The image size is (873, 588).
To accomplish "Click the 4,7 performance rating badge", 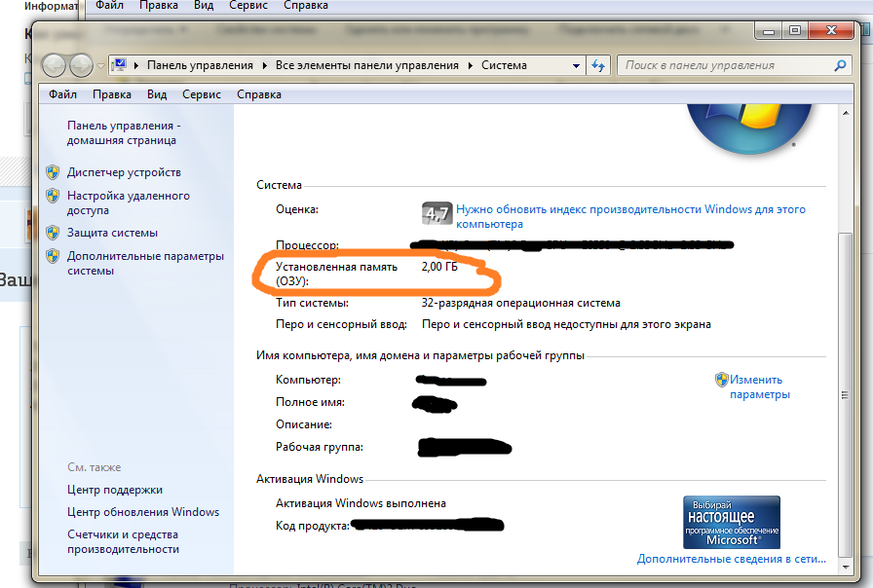I will tap(436, 213).
